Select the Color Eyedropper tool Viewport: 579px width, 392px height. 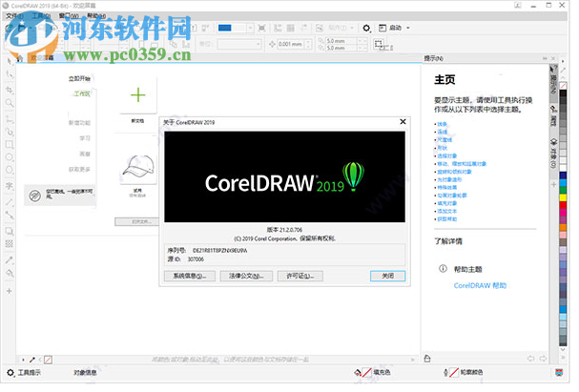[x=10, y=260]
